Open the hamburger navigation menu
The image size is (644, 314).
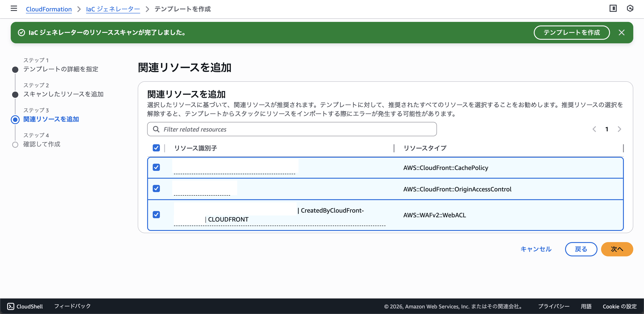point(14,9)
